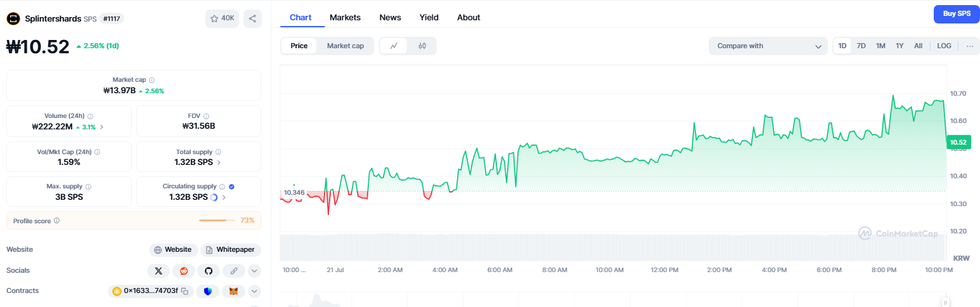Click Circulating supply info icon
The width and height of the screenshot is (980, 307).
[x=222, y=186]
